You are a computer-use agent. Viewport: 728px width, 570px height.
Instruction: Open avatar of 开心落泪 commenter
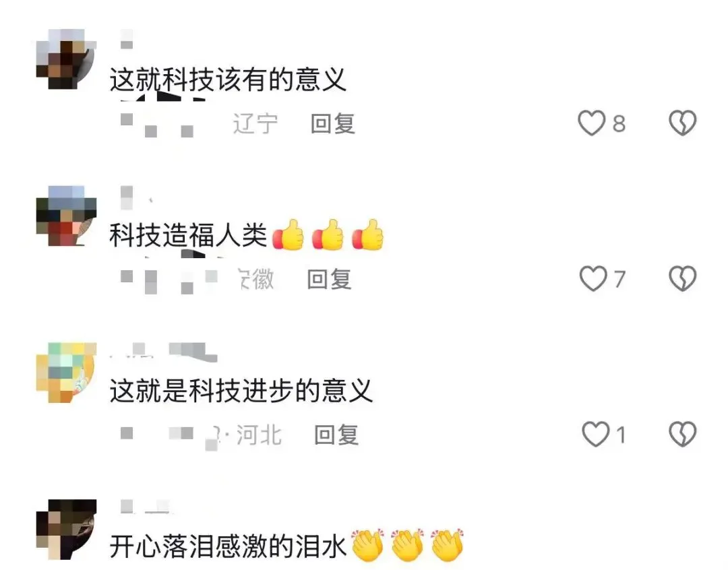(66, 529)
